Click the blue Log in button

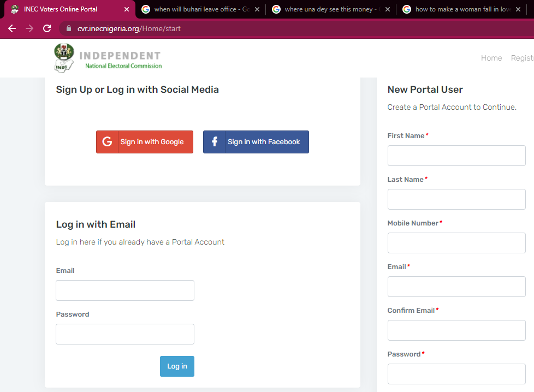[x=177, y=366]
